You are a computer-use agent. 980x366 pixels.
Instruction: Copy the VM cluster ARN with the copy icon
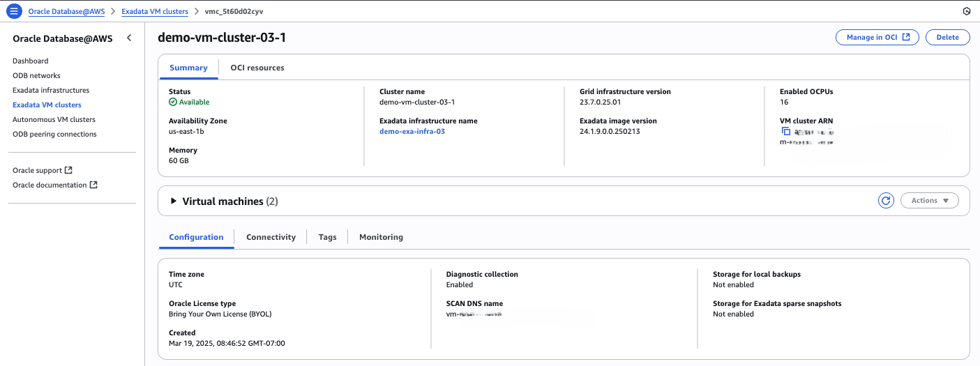tap(786, 131)
